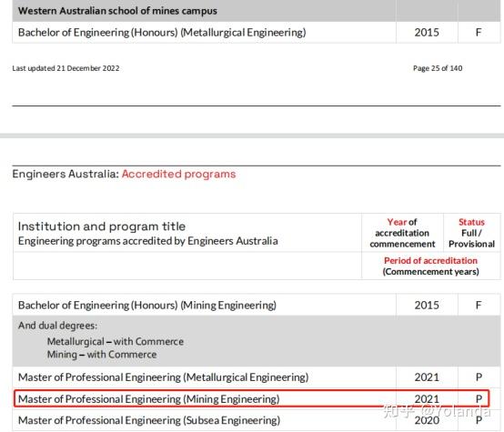
Task: Click status P in Master Mining Engineering row
Action: 479,399
